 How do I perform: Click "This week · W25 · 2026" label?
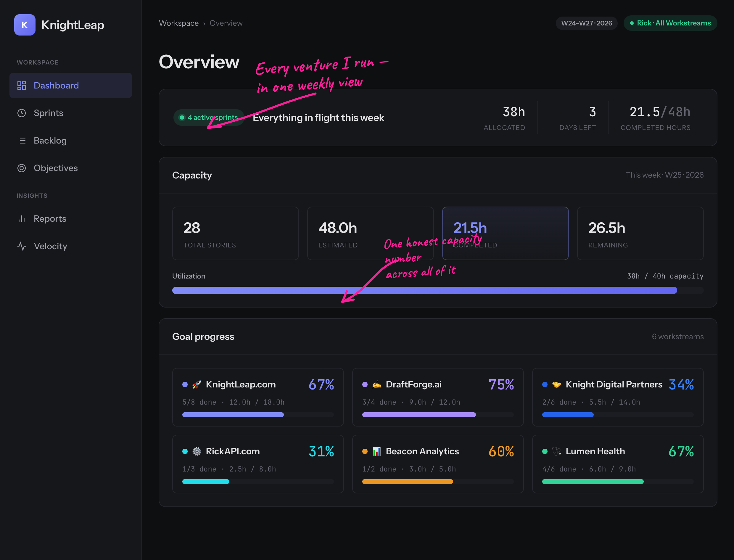pos(665,175)
